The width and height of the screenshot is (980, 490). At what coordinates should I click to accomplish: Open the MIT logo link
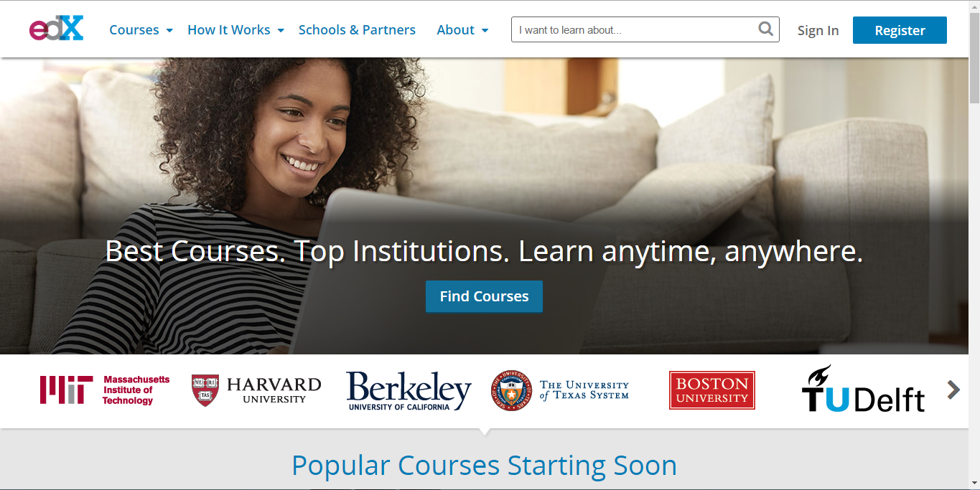pos(105,390)
